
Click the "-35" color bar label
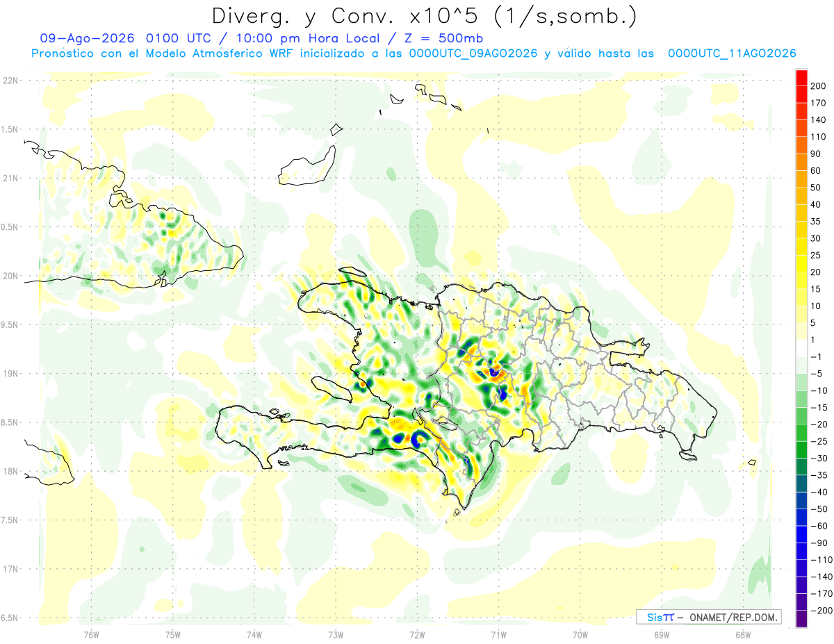(819, 475)
